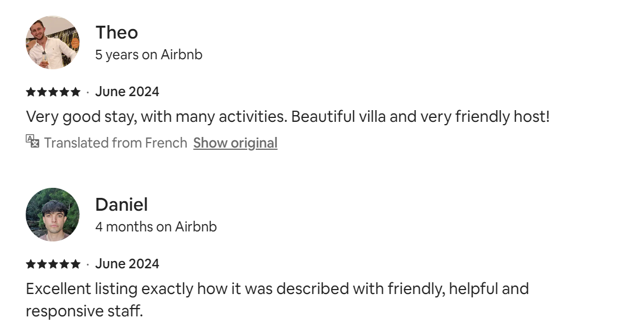Click Daniel's review starting Excellent listing
644x327 pixels.
click(277, 289)
